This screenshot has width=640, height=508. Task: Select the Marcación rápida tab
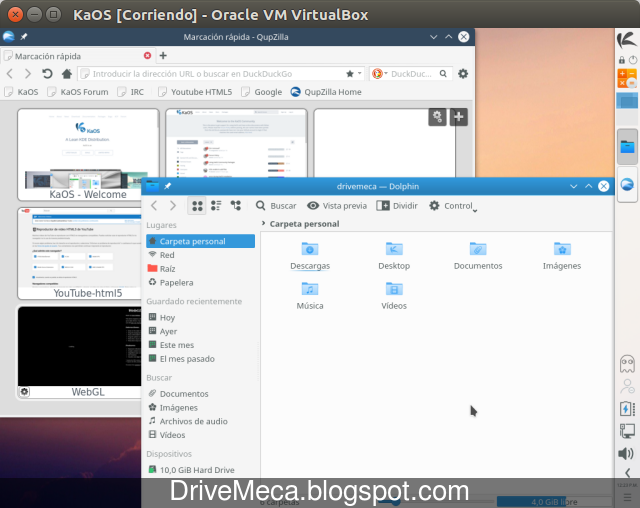[78, 56]
